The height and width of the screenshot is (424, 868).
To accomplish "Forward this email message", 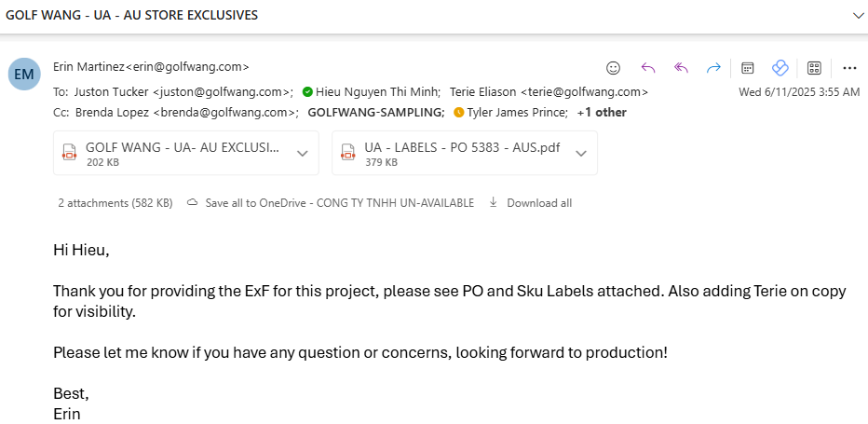I will pos(713,67).
